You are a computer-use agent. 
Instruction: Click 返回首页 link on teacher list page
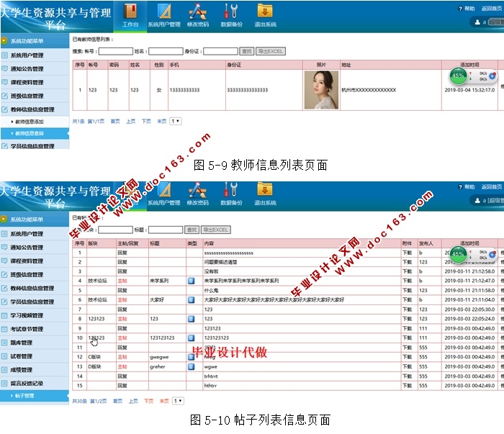point(492,9)
